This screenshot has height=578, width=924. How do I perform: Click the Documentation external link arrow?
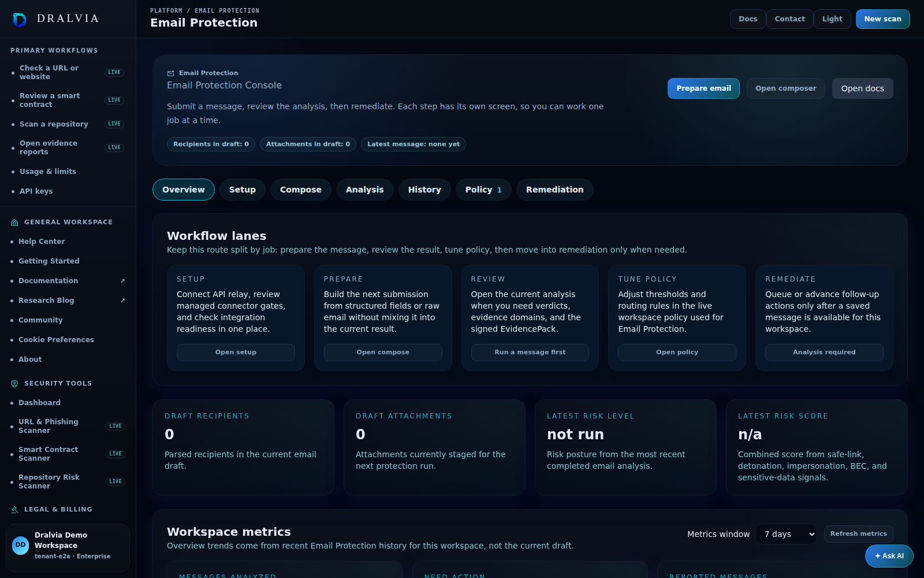[122, 281]
